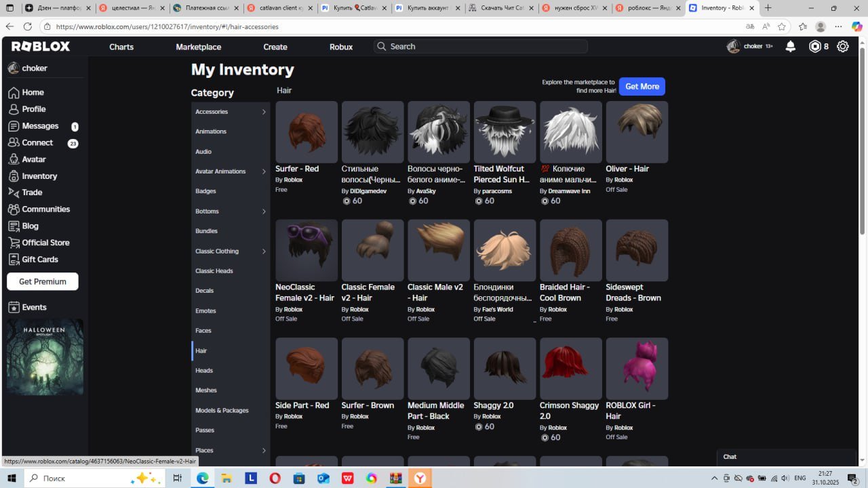Open the settings gear in the Roblox header

(843, 47)
